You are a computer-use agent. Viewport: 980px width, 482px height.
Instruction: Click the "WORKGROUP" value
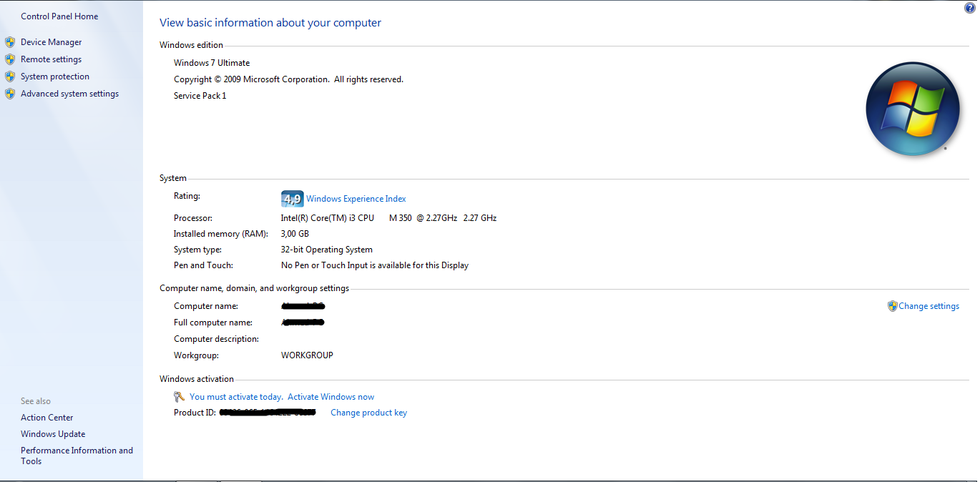point(308,355)
